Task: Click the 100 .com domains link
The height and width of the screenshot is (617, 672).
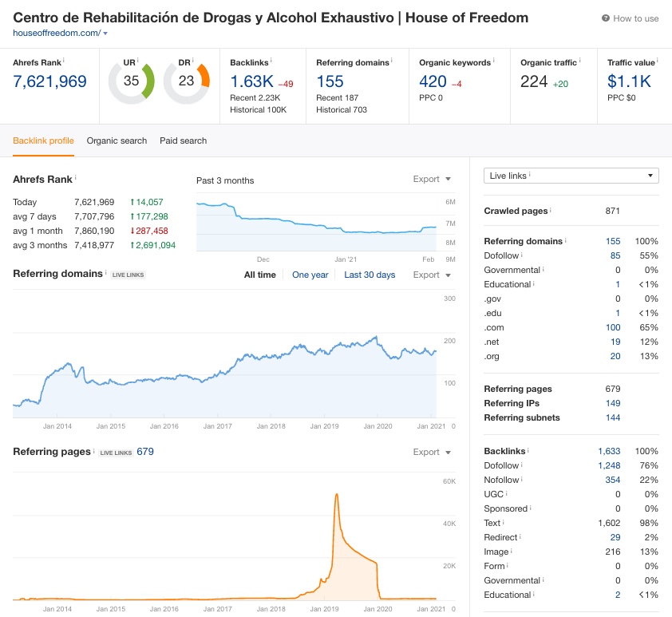Action: pyautogui.click(x=613, y=327)
